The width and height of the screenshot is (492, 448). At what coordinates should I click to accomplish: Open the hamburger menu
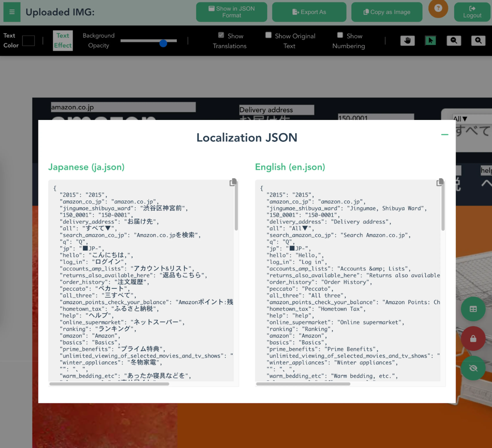point(12,12)
